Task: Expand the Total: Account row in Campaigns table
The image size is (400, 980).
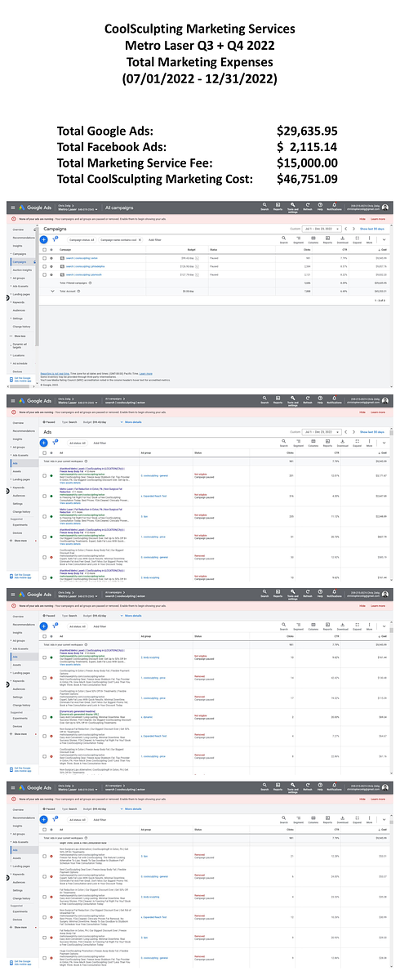Action: 52,291
